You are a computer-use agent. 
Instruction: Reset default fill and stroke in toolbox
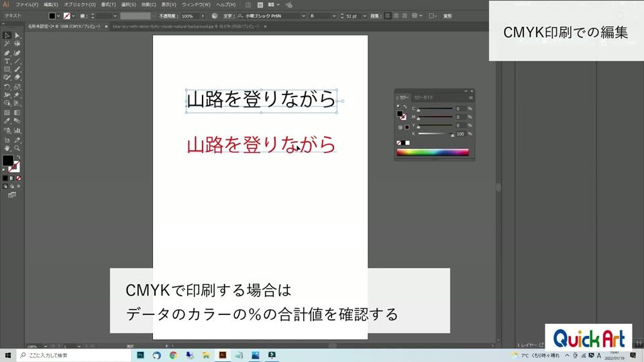(5, 170)
